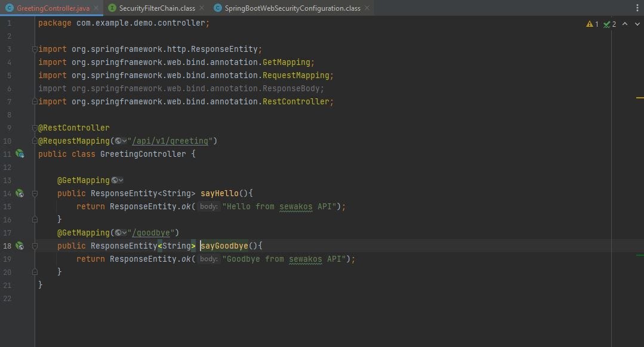Click the run icon beside sayGoodbye method
This screenshot has height=347, width=644.
20,246
